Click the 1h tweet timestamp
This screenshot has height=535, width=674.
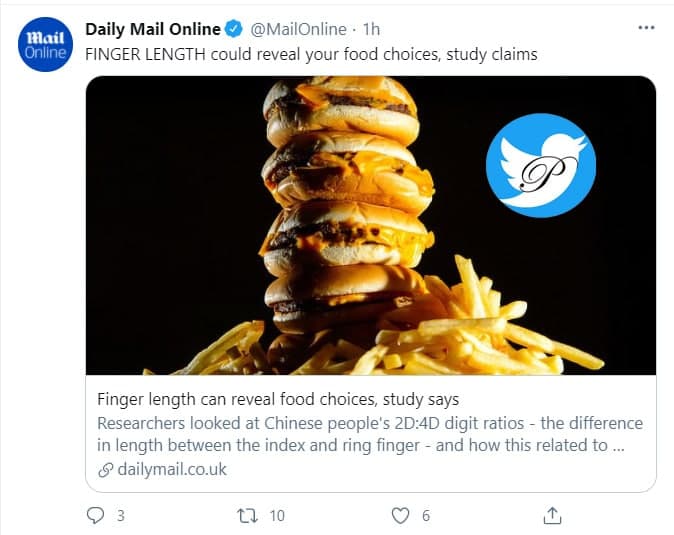click(x=374, y=29)
